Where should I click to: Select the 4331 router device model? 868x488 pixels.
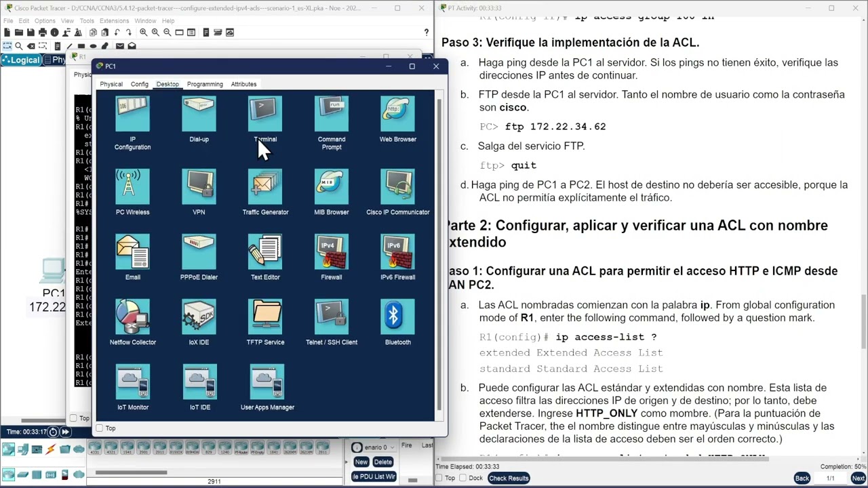96,448
